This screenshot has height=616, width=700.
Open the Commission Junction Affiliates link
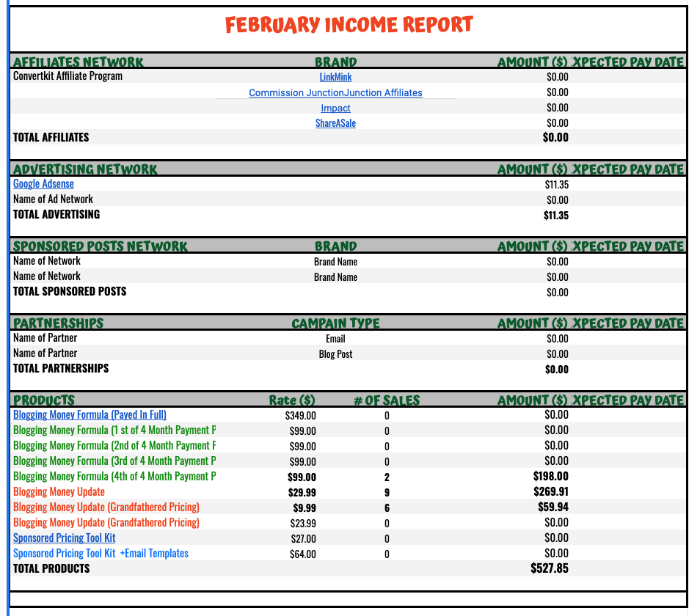[x=335, y=92]
